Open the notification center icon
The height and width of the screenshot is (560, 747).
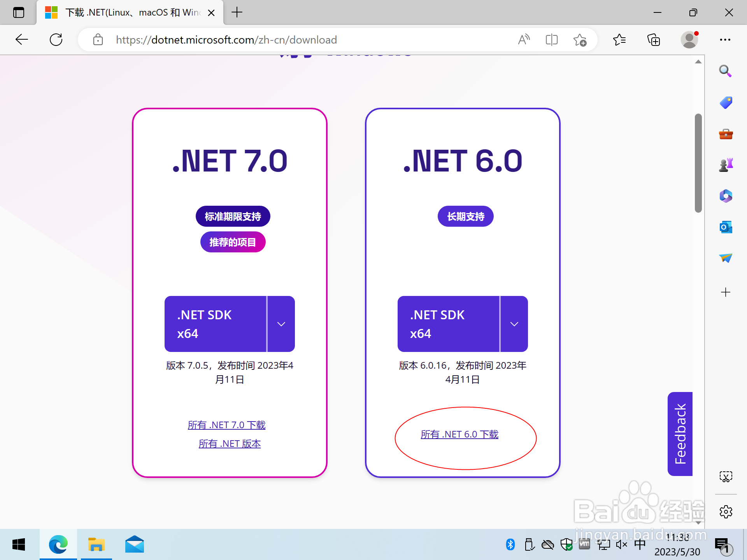point(724,545)
